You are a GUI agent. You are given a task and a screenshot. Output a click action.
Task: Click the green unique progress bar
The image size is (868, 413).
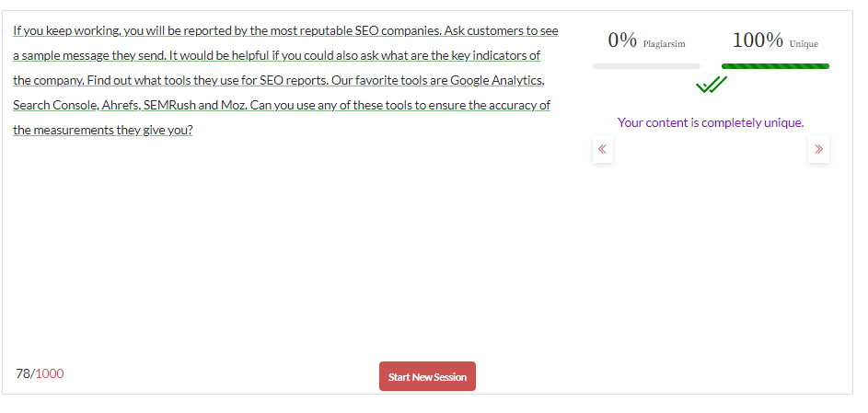pyautogui.click(x=775, y=66)
